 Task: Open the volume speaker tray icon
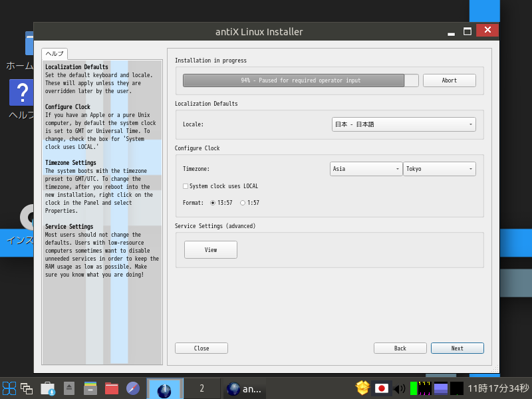point(399,388)
